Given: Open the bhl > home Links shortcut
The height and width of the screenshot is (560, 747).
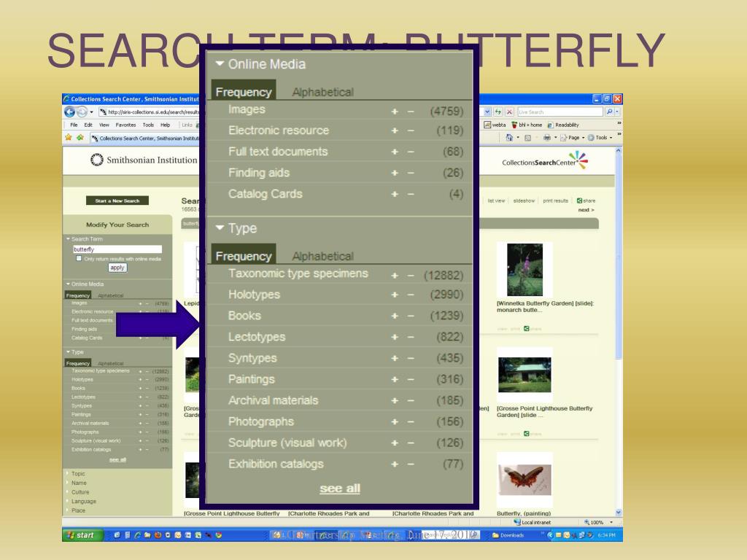Looking at the screenshot, I should pyautogui.click(x=527, y=125).
